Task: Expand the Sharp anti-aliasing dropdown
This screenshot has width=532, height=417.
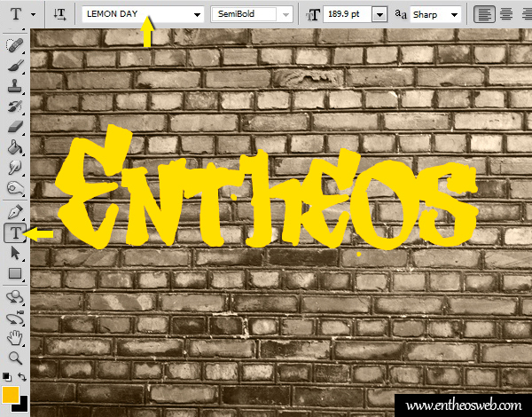Action: point(452,14)
